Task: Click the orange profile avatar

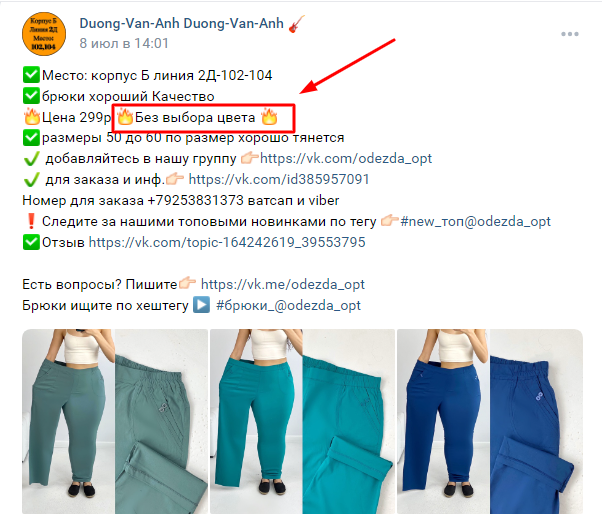Action: (x=44, y=34)
